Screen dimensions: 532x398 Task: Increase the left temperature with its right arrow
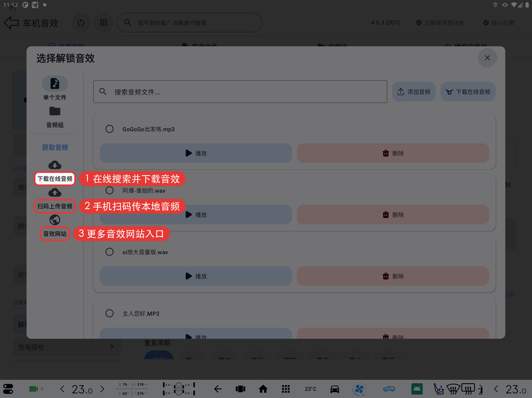[x=102, y=389]
